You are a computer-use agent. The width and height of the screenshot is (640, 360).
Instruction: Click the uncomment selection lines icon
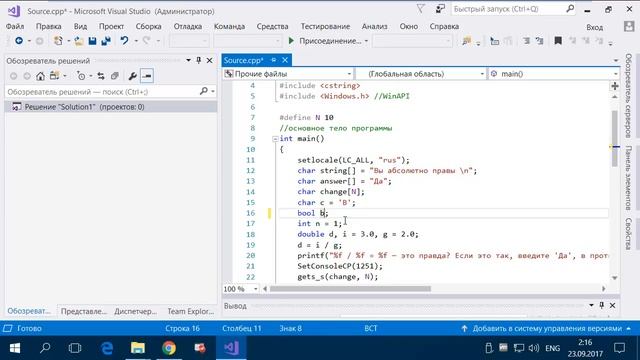coord(540,41)
